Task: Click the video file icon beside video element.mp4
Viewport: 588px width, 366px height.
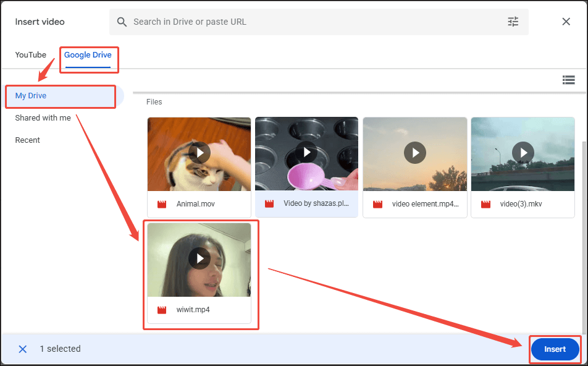Action: 377,204
